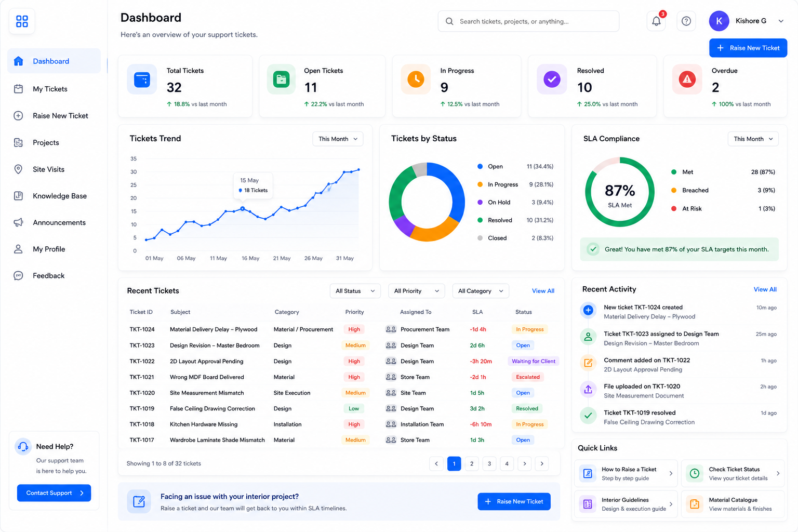Screen dimensions: 798x532
Task: Open the How to Raise a Ticket chevron
Action: point(671,473)
